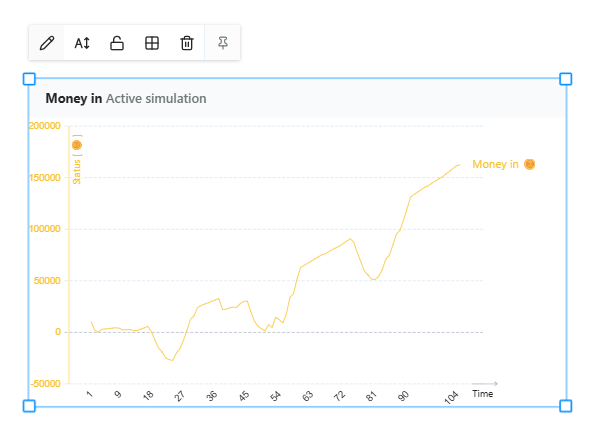Open the text size tool
The image size is (602, 437).
pyautogui.click(x=82, y=43)
